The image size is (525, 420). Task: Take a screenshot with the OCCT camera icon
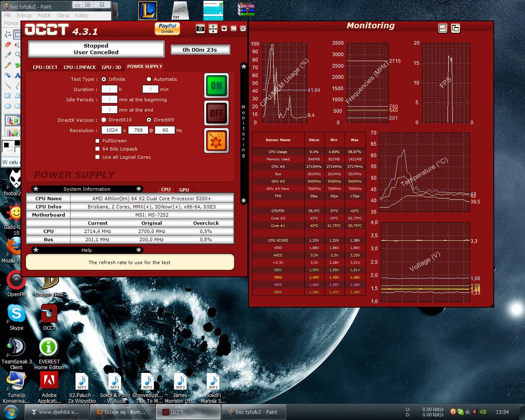point(200,29)
